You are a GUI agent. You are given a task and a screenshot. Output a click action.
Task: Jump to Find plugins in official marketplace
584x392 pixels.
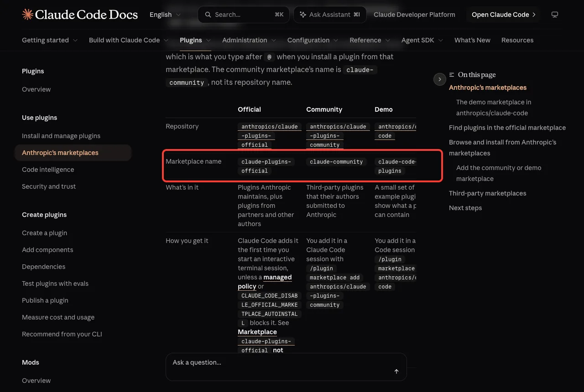click(x=507, y=128)
